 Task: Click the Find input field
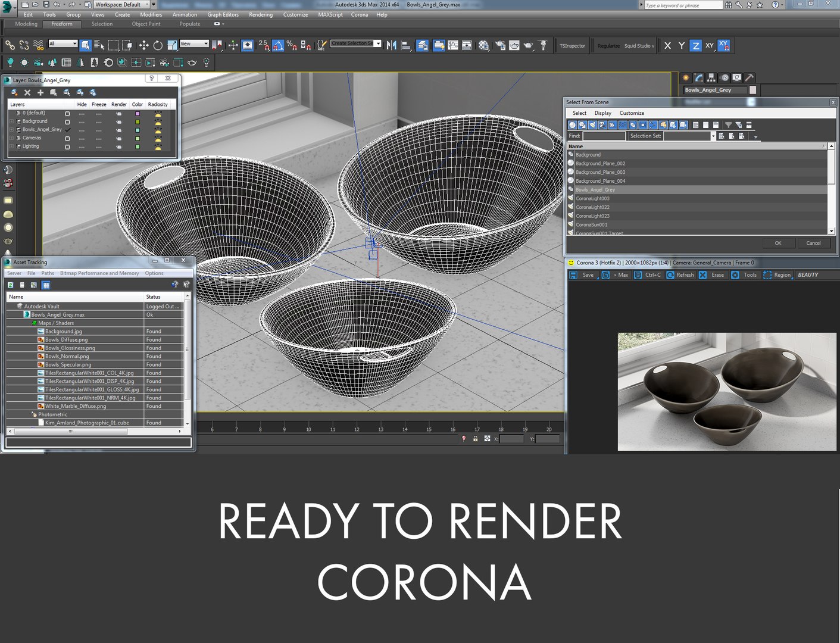tap(604, 136)
